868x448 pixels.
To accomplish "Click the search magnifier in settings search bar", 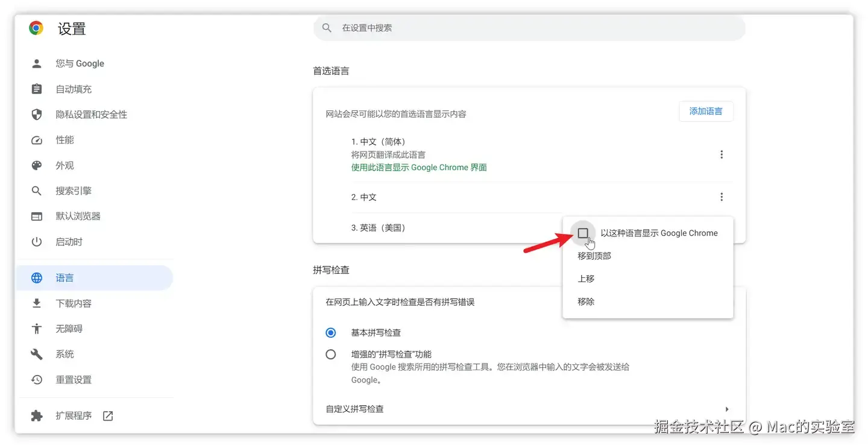I will click(327, 28).
